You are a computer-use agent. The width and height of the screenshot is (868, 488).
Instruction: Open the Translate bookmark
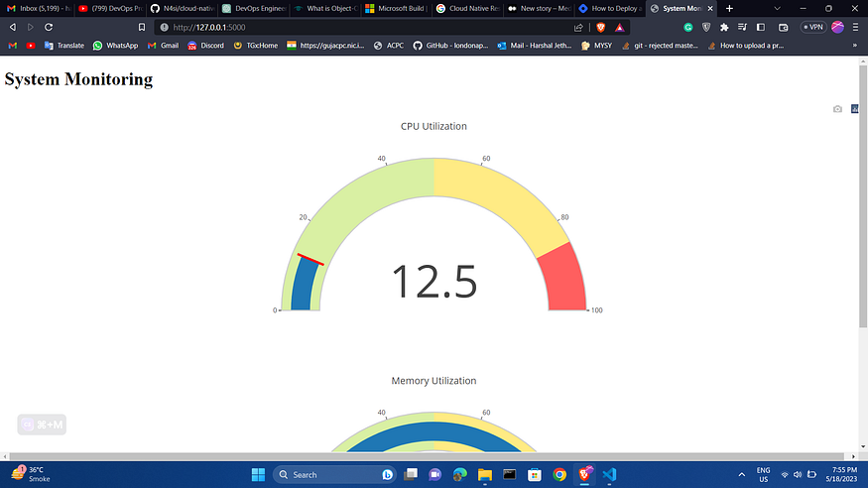point(64,46)
